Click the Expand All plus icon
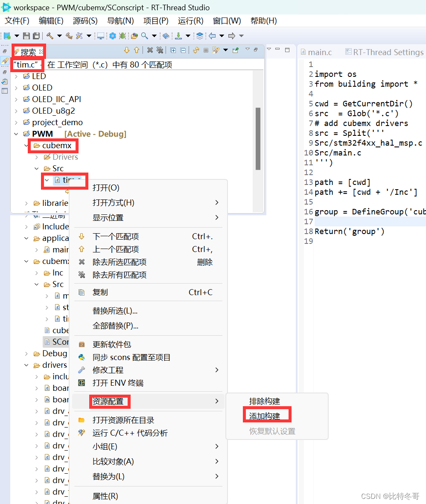Screen dimensions: 426x504 (173, 50)
